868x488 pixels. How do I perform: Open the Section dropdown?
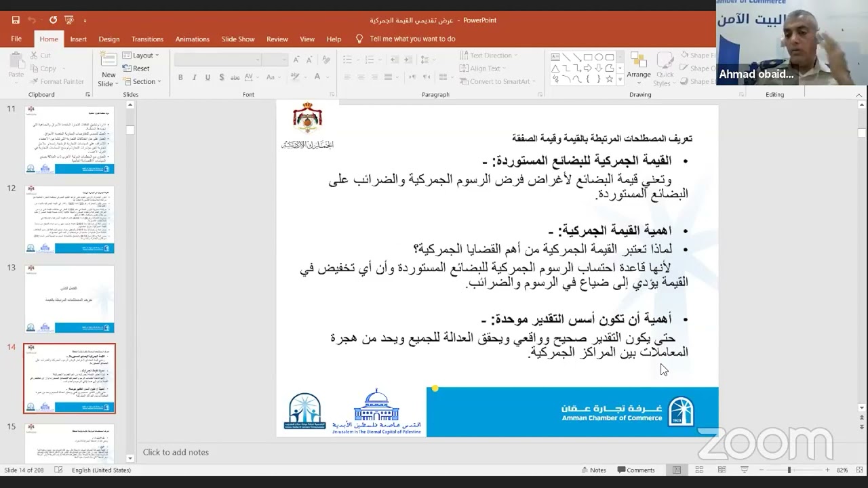(x=142, y=81)
